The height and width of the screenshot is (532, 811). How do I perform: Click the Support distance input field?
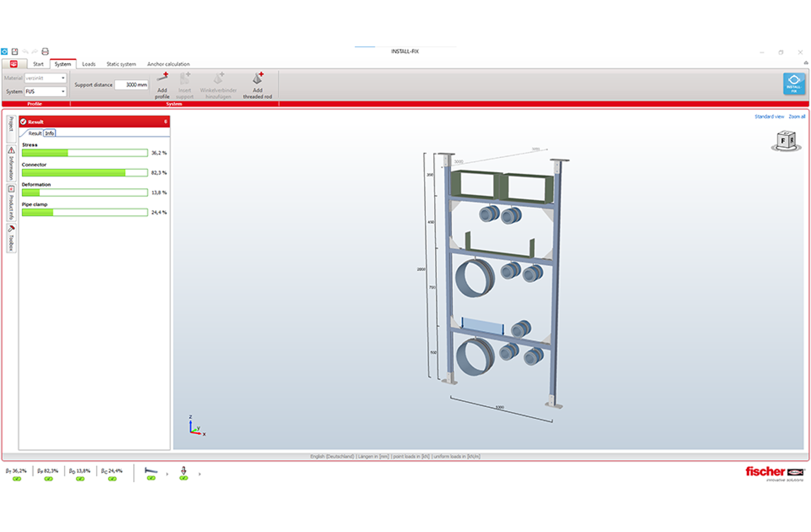132,85
